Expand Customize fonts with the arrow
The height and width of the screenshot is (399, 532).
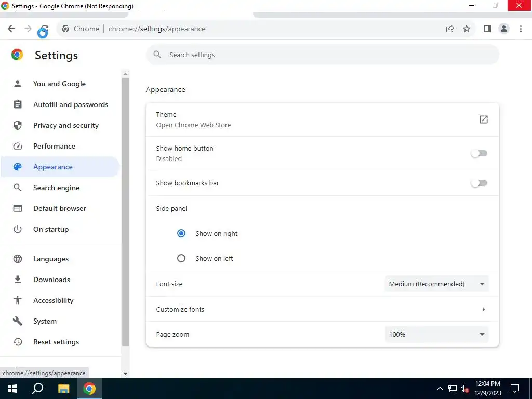[x=484, y=309]
